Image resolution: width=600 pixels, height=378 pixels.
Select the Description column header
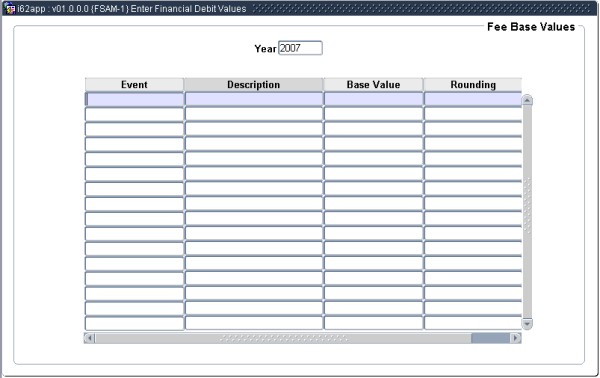tap(254, 85)
